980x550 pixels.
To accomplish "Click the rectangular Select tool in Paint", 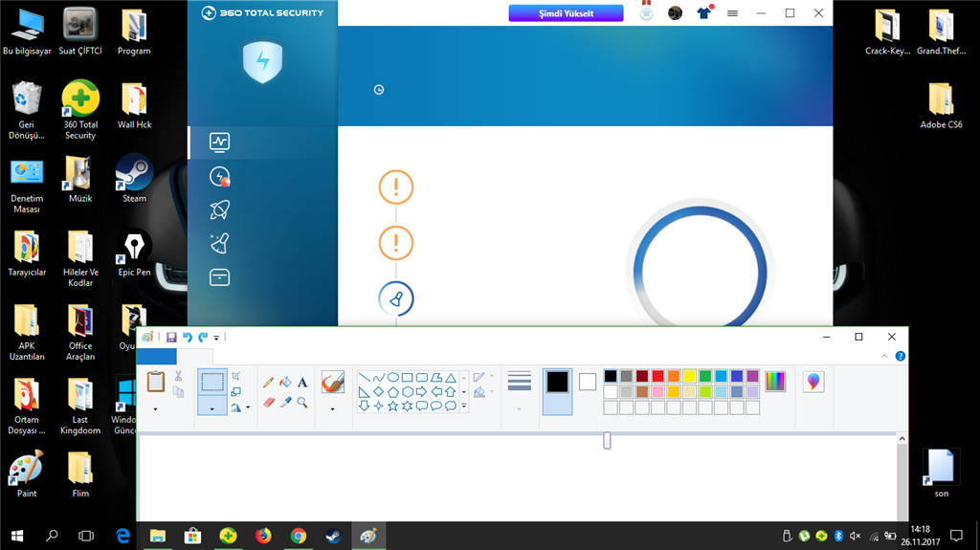I will point(212,382).
